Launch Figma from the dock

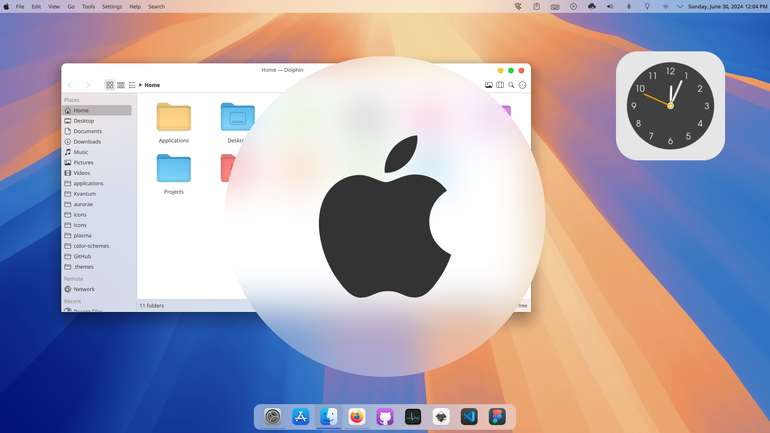(x=497, y=417)
